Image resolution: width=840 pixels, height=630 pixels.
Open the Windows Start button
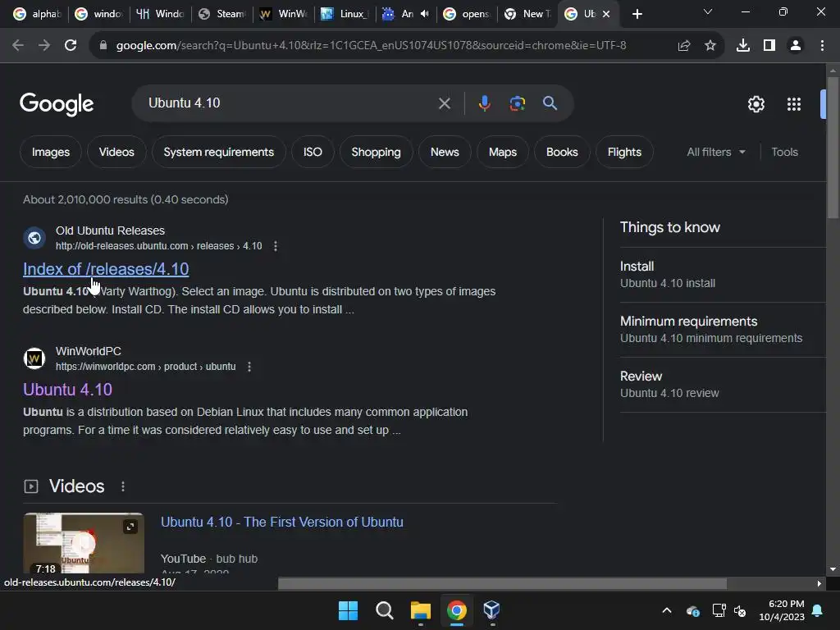(348, 610)
